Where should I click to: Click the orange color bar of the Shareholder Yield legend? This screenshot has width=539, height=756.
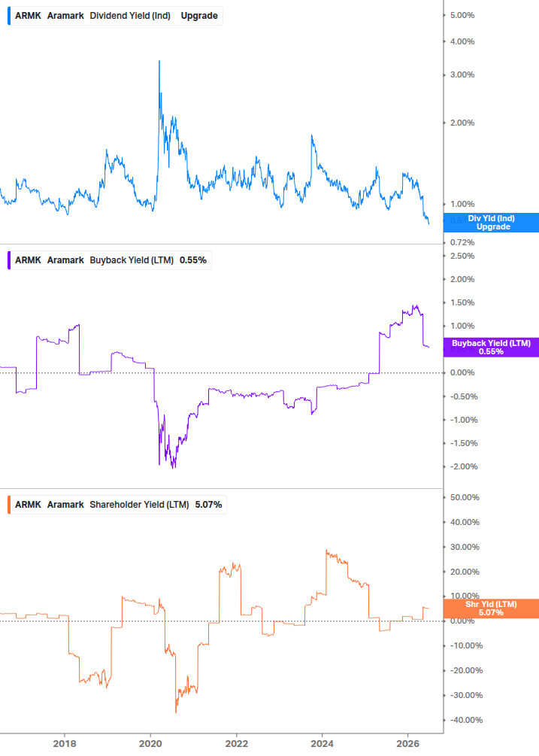pos(9,505)
